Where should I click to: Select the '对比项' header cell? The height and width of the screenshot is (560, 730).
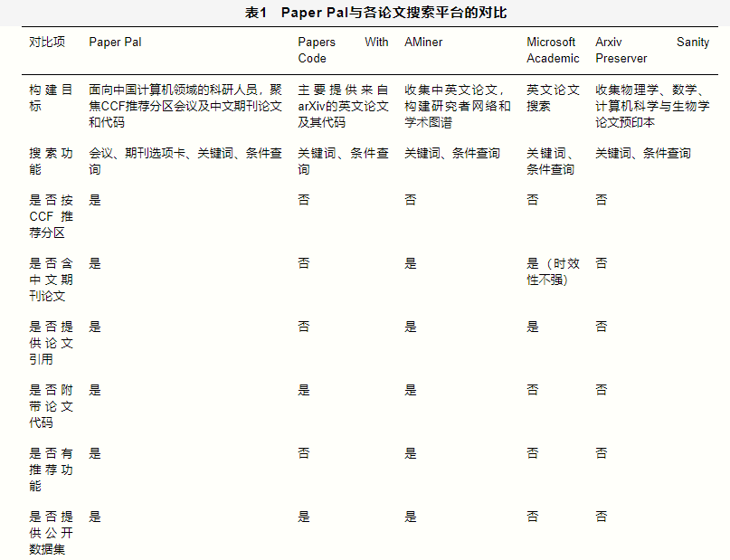tap(47, 42)
